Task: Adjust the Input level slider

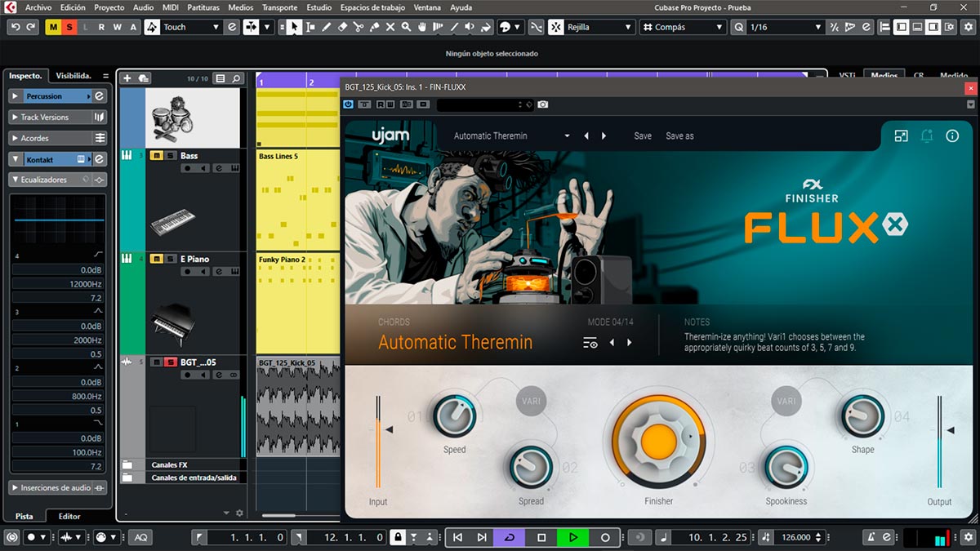Action: coord(378,442)
